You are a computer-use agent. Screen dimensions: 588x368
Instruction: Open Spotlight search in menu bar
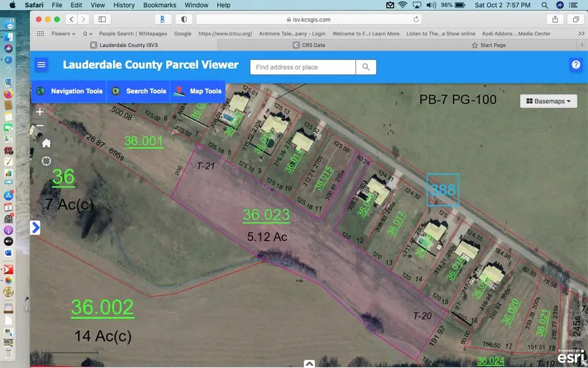(544, 5)
